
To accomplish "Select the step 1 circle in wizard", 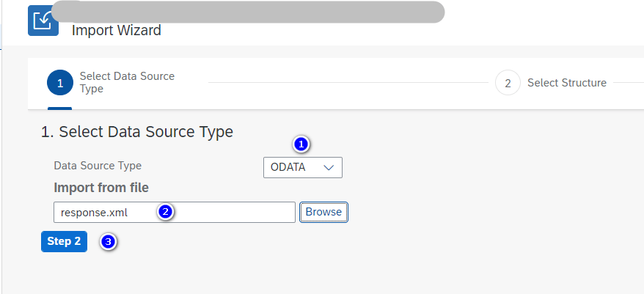I will (x=59, y=83).
